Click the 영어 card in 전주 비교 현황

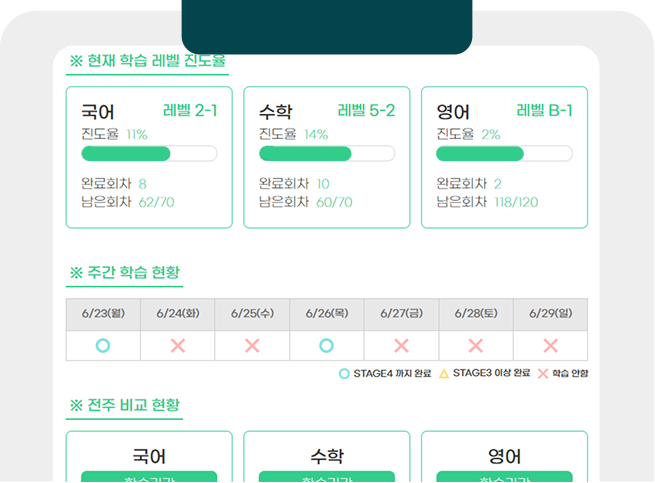tap(504, 457)
